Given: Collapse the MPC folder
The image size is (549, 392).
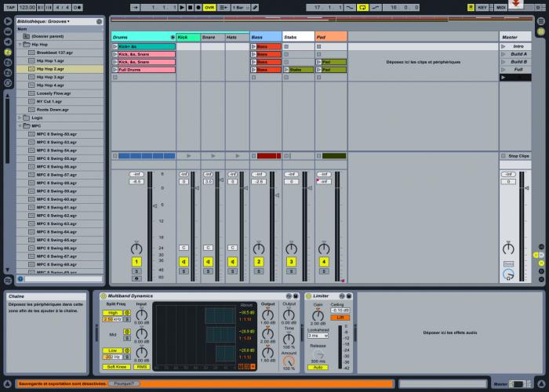Looking at the screenshot, I should coord(20,125).
